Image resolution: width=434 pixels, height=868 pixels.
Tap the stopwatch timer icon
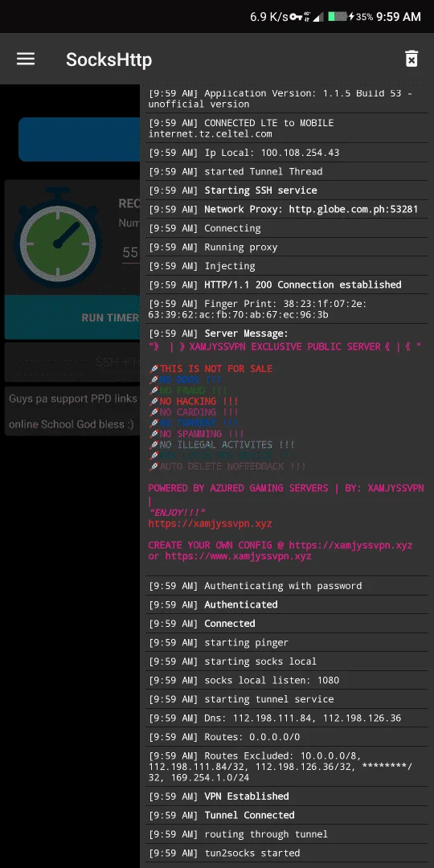58,237
